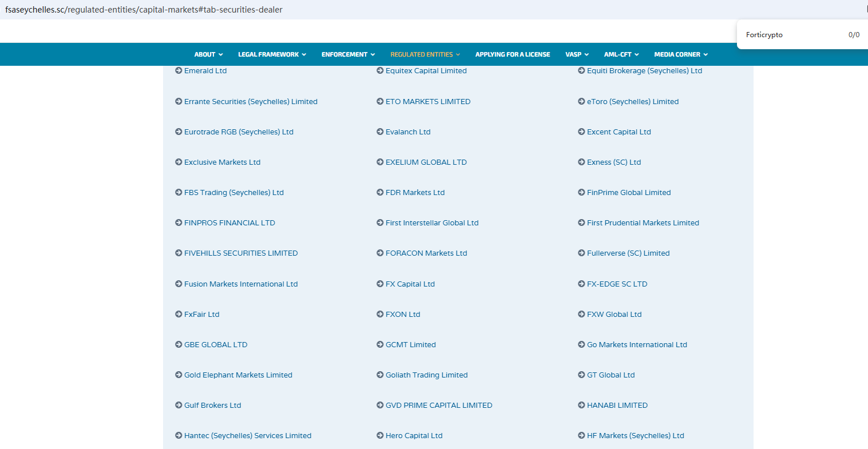Click the arrow icon beside Gulf Brokers Ltd

(179, 405)
